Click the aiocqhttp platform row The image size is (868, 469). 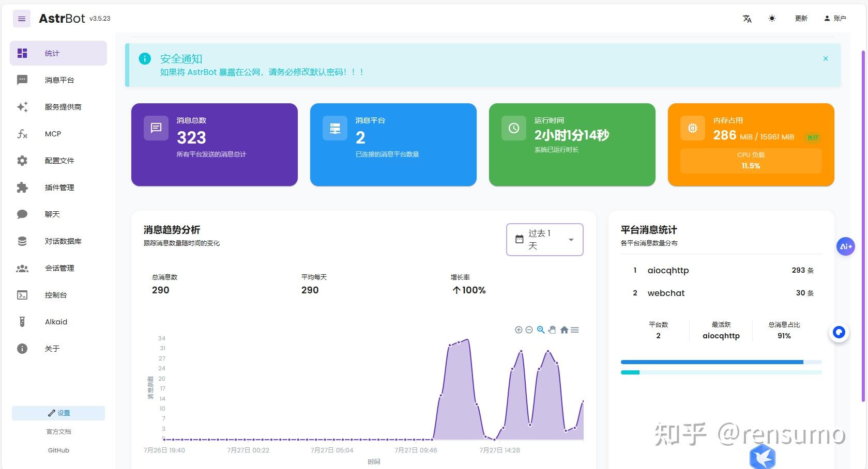[721, 270]
